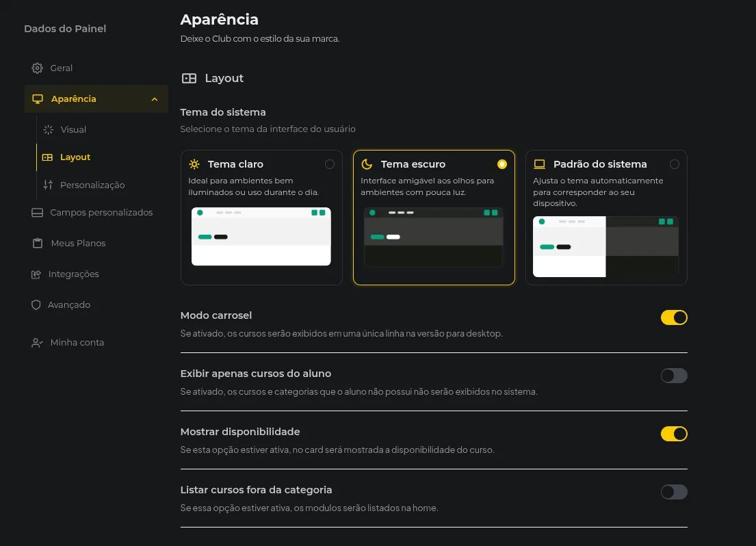Click the Modo carrosel label

point(216,315)
